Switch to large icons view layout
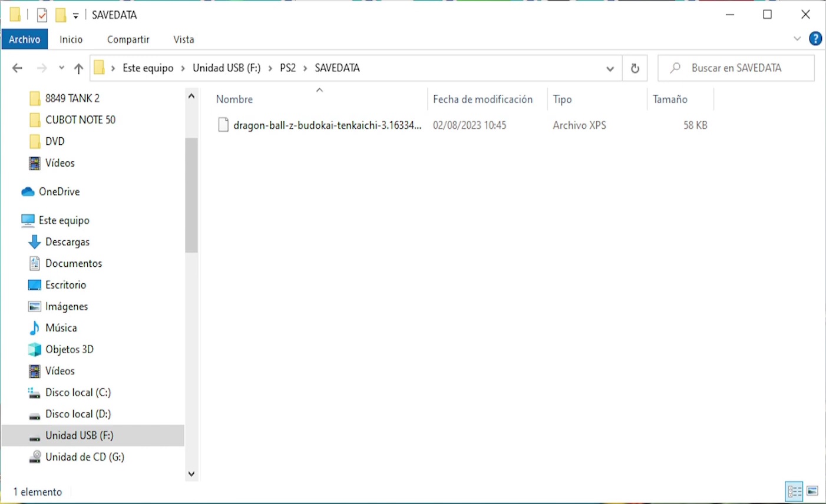 pyautogui.click(x=812, y=490)
